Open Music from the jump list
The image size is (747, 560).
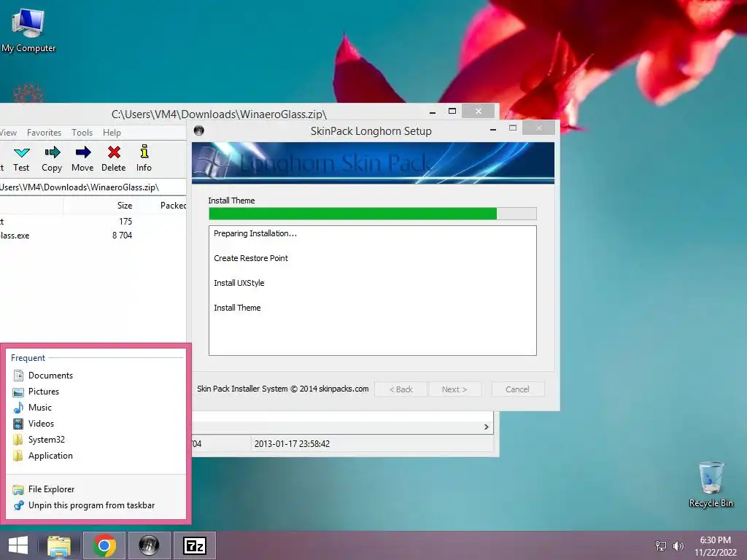click(96, 408)
